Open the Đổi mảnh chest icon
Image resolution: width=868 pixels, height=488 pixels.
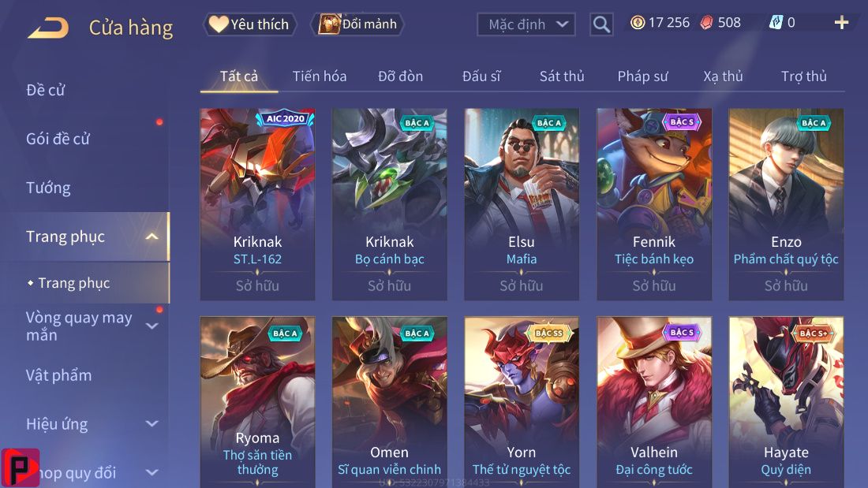(329, 24)
